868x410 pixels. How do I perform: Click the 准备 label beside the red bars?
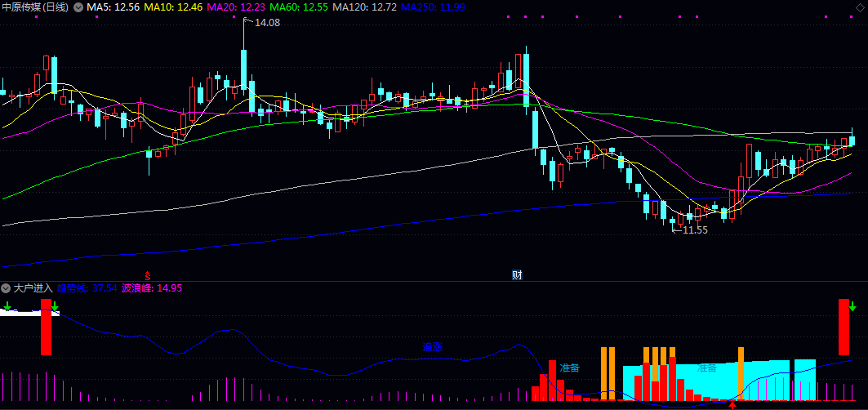(570, 368)
